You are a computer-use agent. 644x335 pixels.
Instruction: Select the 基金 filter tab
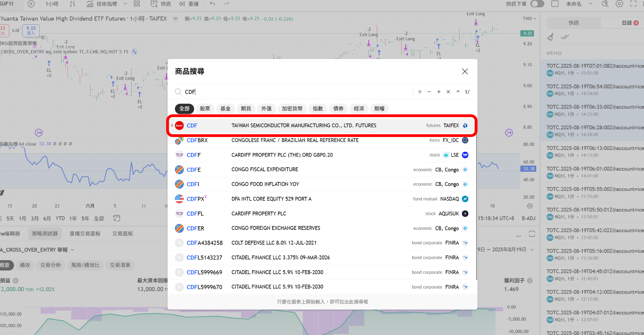[225, 109]
